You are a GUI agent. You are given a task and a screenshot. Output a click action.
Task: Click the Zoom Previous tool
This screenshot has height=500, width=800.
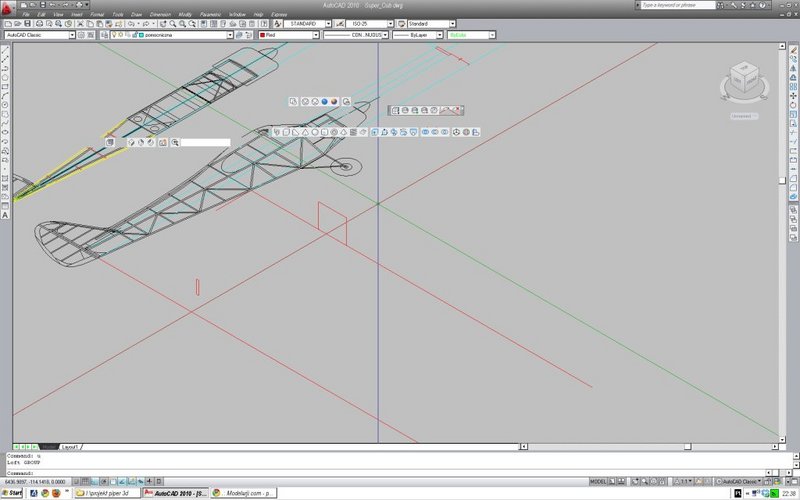pos(192,23)
